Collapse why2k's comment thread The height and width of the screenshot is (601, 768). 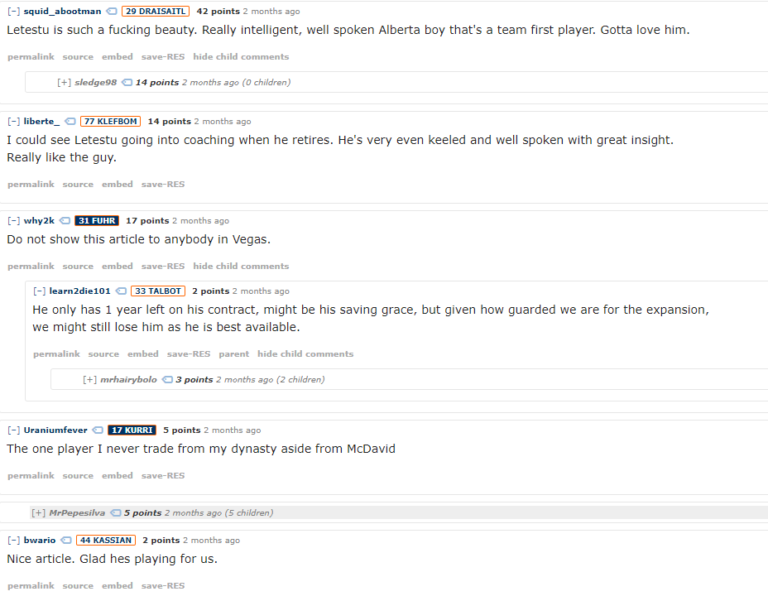[x=14, y=221]
